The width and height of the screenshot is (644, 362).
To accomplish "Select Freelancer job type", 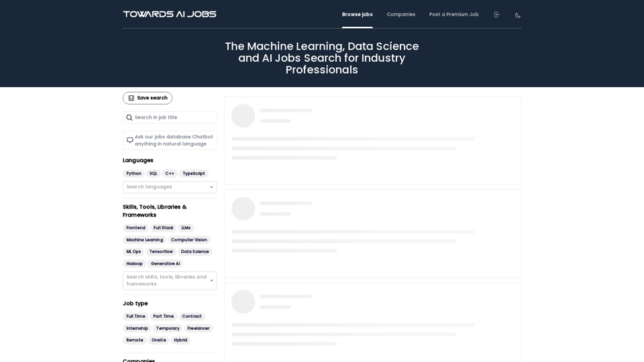I will [199, 328].
